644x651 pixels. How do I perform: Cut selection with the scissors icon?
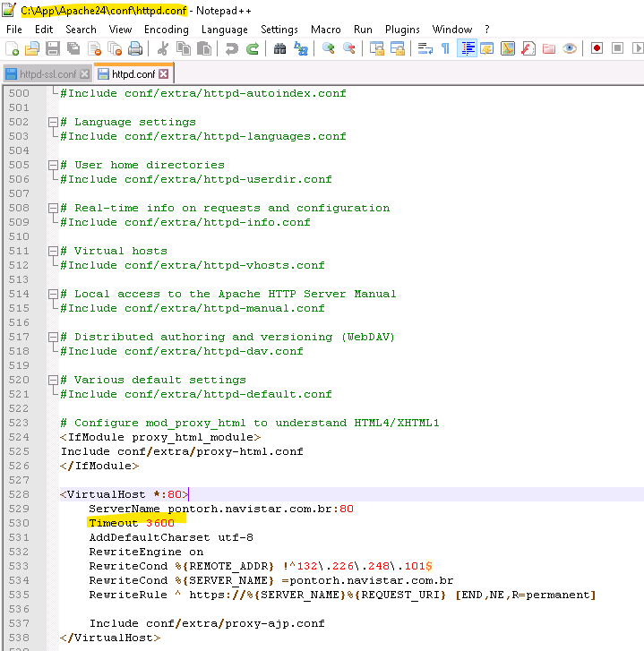pos(163,48)
